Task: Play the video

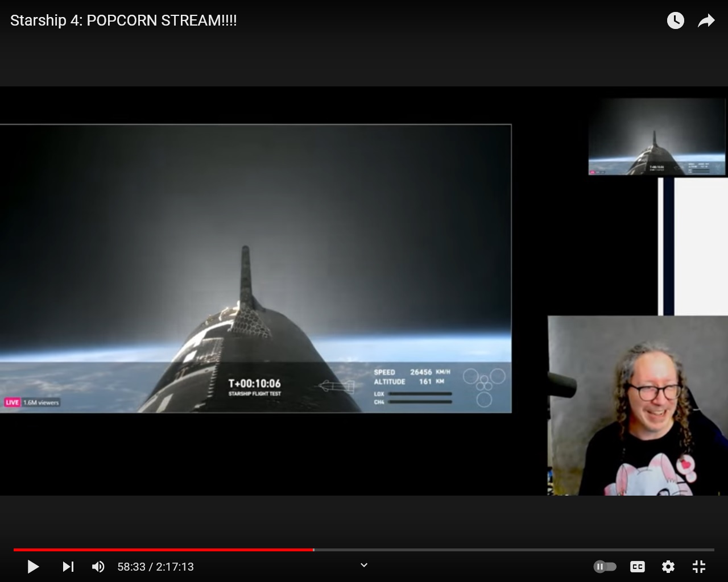Action: 33,567
